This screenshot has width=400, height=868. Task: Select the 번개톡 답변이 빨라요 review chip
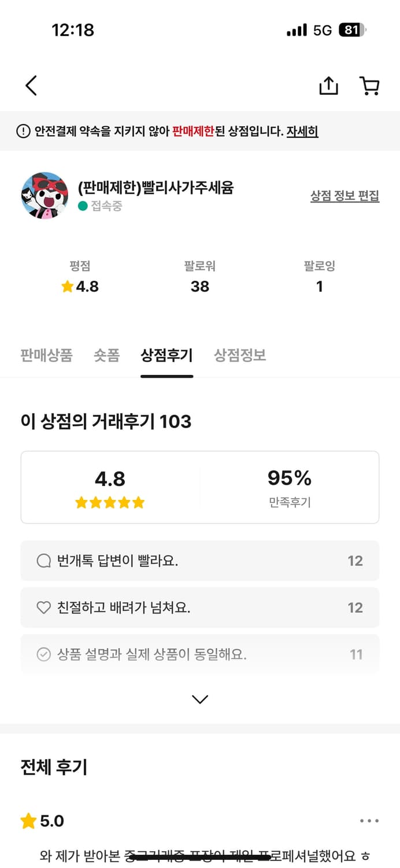click(x=200, y=560)
